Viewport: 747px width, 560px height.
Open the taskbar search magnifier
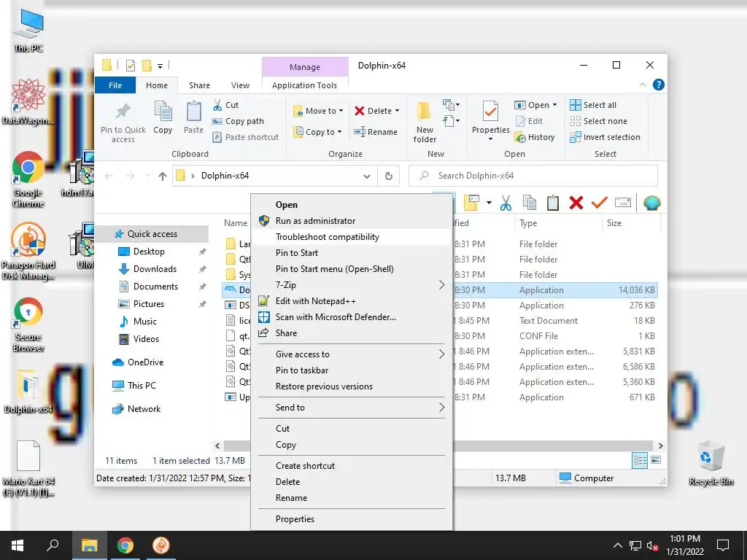(x=53, y=545)
